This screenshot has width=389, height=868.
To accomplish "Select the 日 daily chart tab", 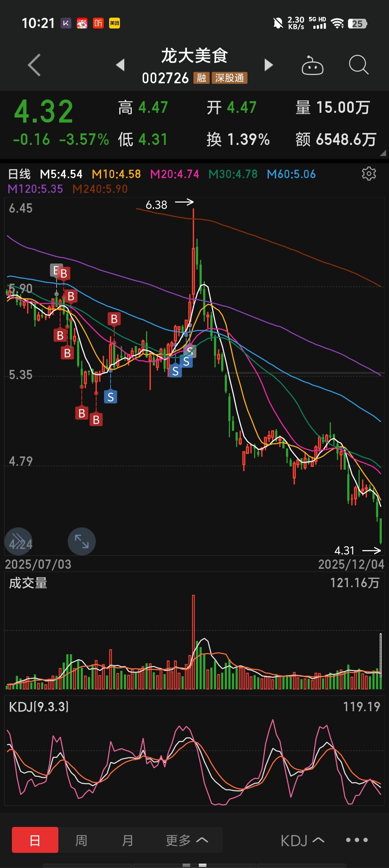I will (35, 840).
